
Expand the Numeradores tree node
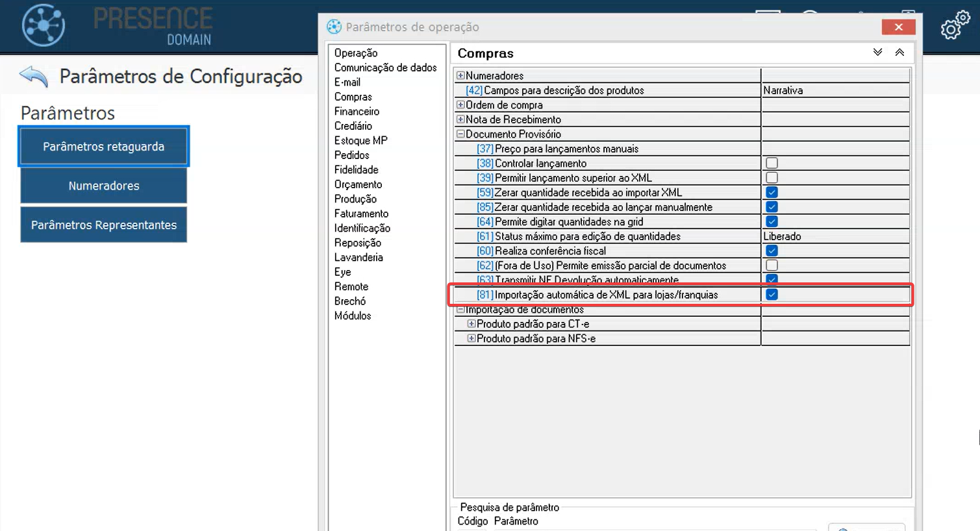point(460,76)
